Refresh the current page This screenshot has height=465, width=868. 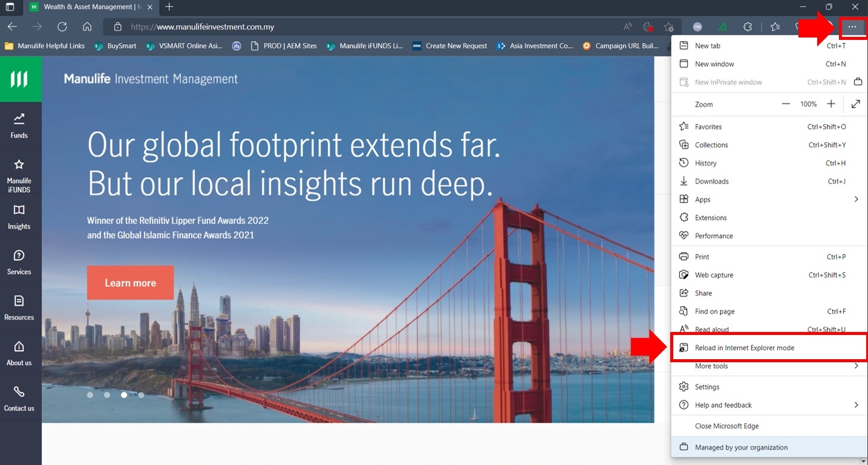click(62, 27)
